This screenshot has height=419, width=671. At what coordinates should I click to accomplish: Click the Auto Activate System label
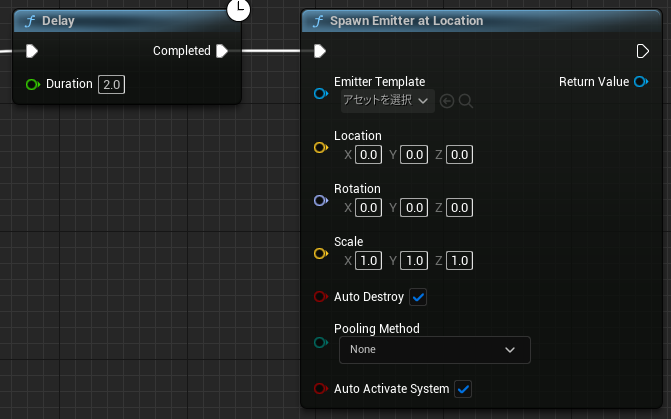point(392,389)
